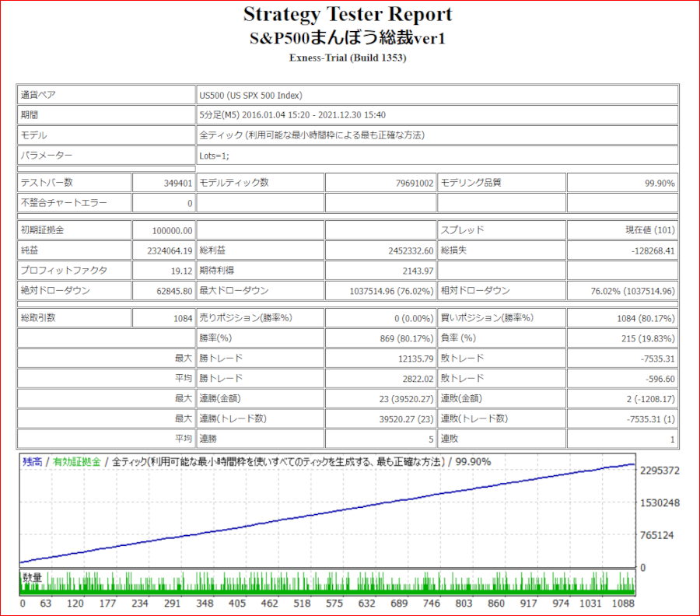Click the Strategy Tester Report title
Screen dimensions: 700x616
click(x=348, y=15)
